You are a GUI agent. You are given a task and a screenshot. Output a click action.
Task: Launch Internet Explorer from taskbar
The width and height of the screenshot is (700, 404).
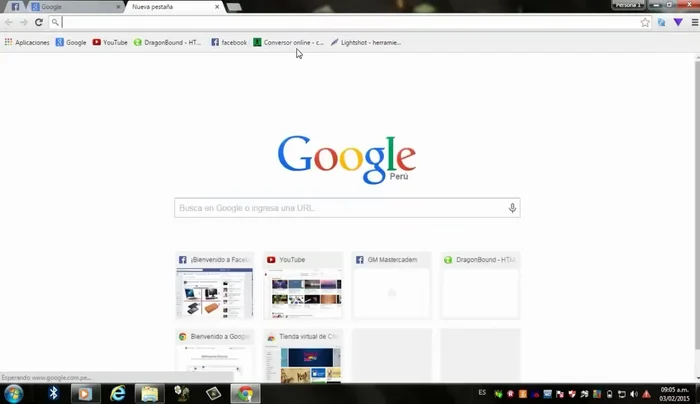[x=117, y=393]
